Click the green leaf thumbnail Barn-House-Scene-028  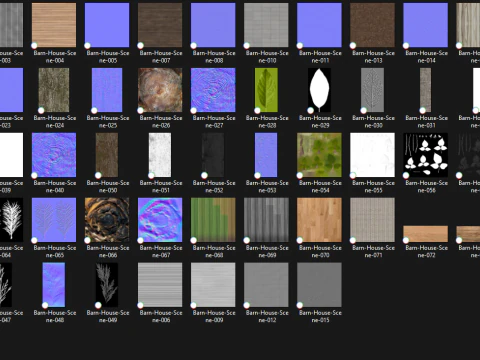266,90
